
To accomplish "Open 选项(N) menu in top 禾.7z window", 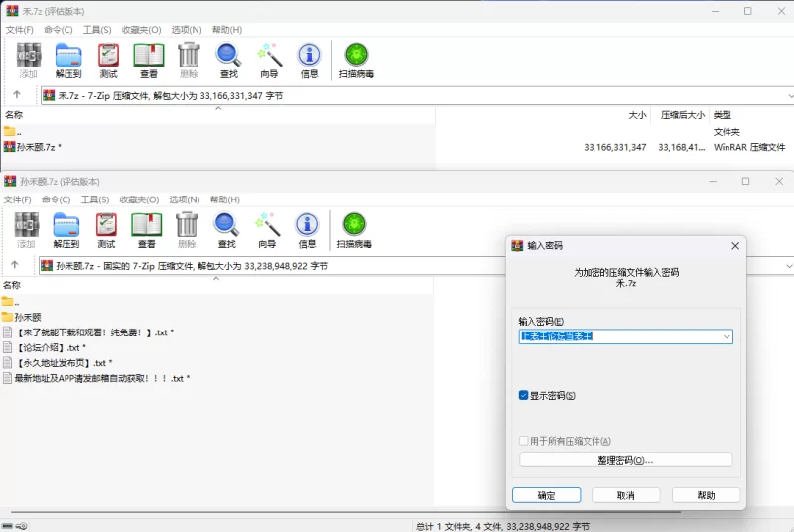I will click(187, 30).
